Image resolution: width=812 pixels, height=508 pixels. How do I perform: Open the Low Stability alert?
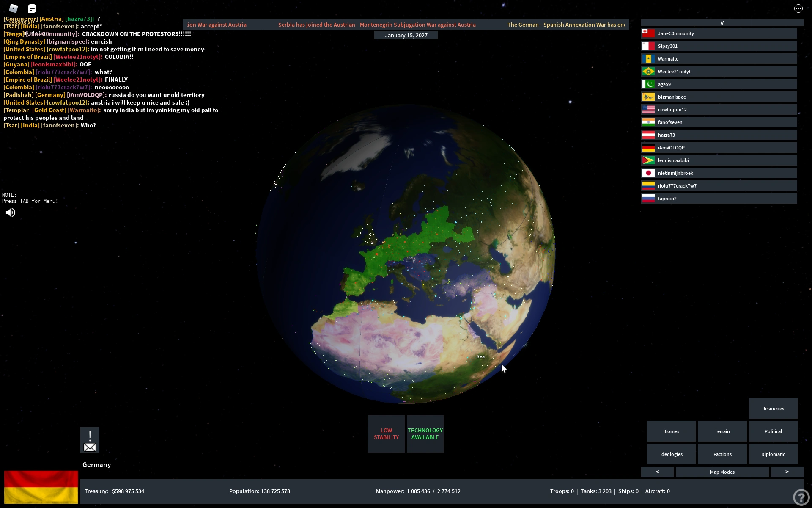pos(386,433)
